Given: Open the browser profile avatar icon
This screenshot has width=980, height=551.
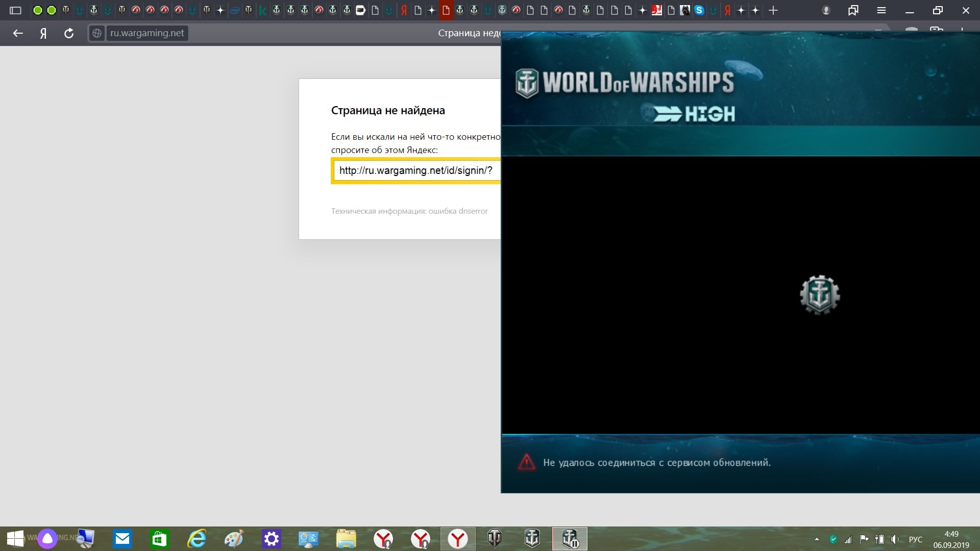Looking at the screenshot, I should pos(826,10).
